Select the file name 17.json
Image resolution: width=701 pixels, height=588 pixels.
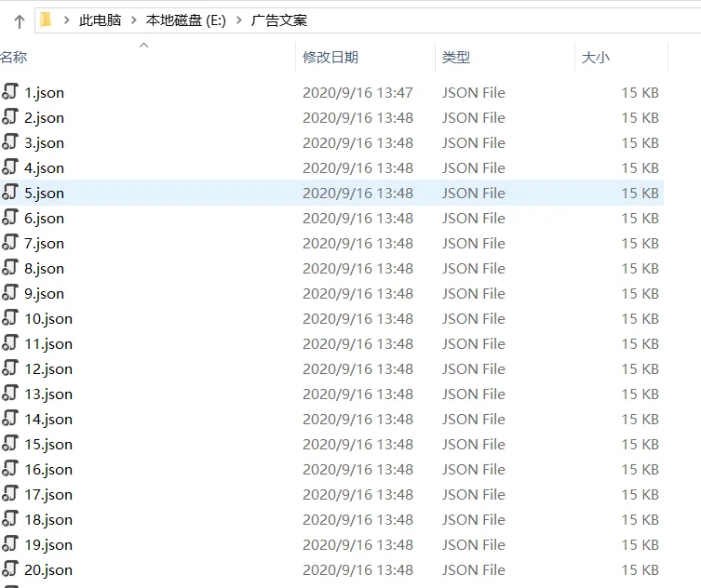[48, 495]
